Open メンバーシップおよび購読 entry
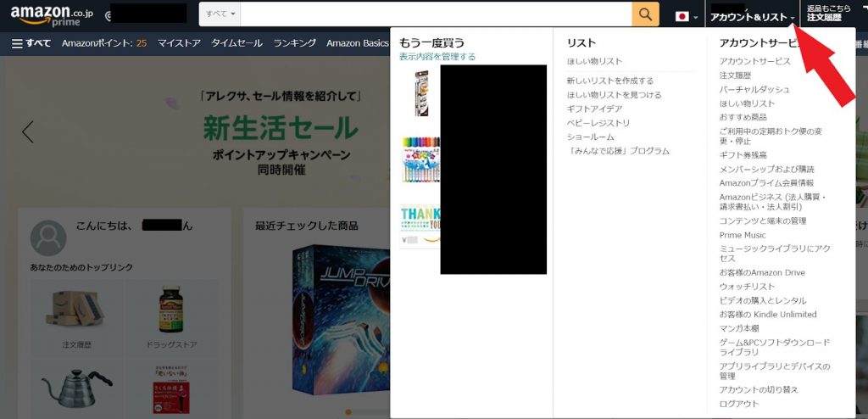 766,169
